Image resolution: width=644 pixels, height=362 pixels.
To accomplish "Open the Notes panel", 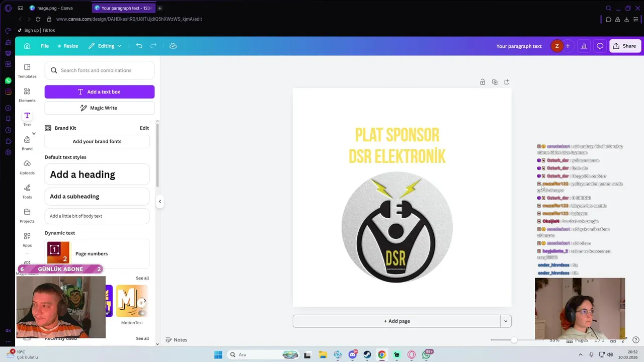I will tap(177, 340).
